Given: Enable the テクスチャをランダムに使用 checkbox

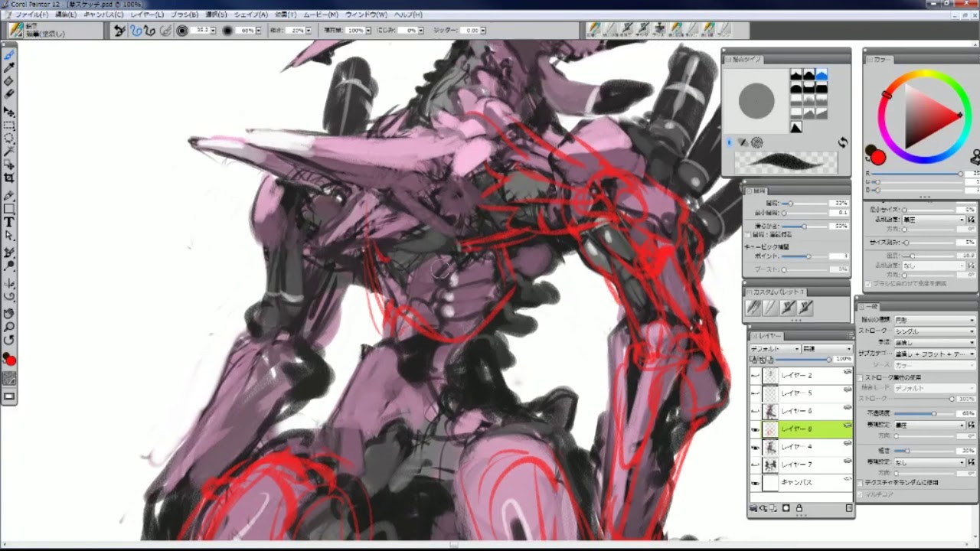Looking at the screenshot, I should pos(861,483).
